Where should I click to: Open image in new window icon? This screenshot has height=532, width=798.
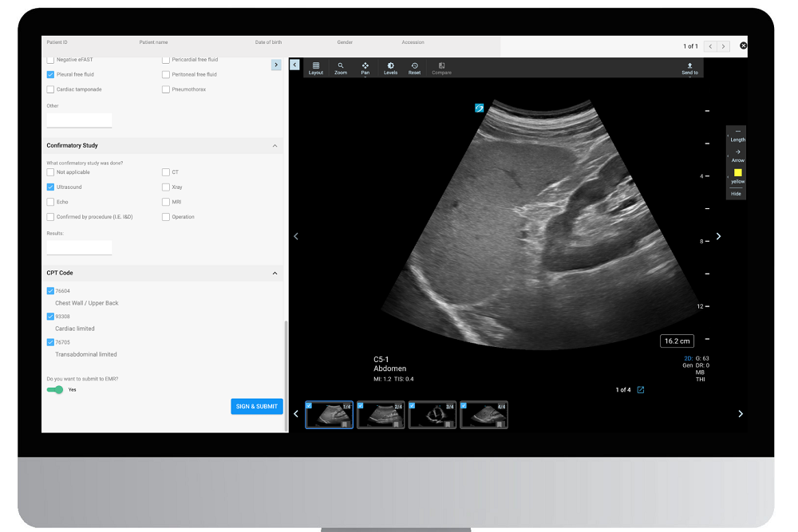tap(640, 390)
